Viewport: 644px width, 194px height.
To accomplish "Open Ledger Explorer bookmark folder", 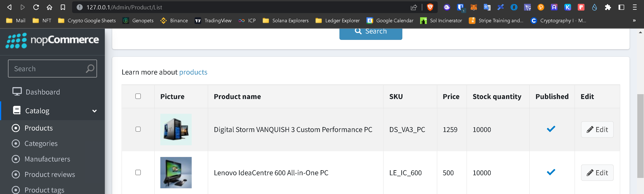I will click(338, 20).
